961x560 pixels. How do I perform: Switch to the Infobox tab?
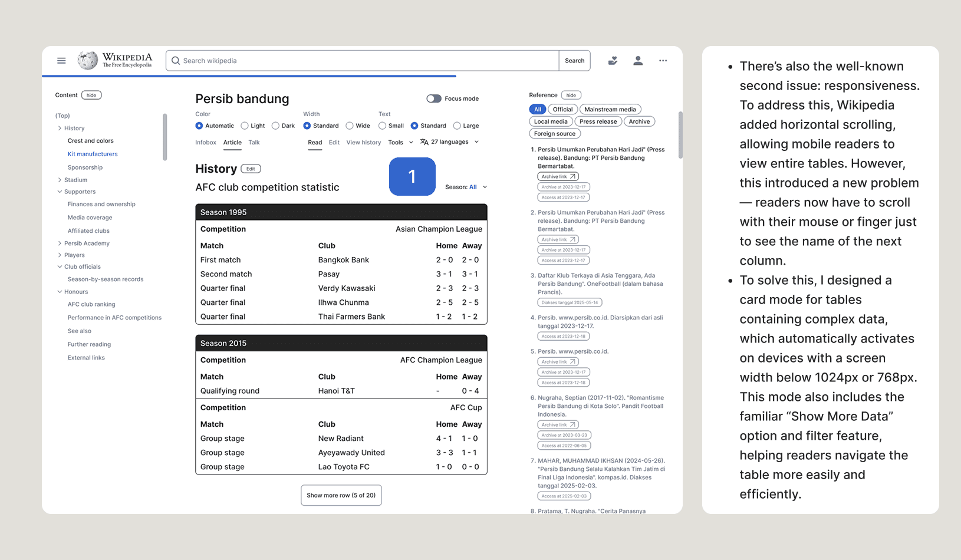tap(206, 142)
